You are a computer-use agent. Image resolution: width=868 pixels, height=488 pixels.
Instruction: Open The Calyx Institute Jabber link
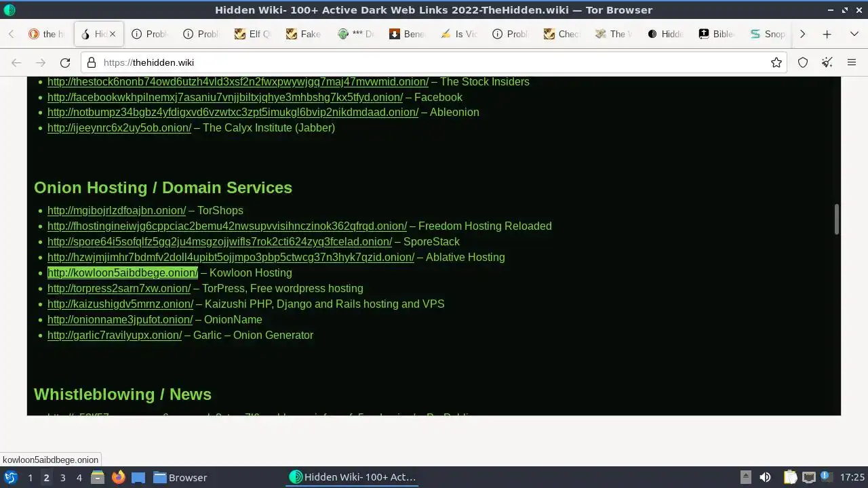click(119, 128)
